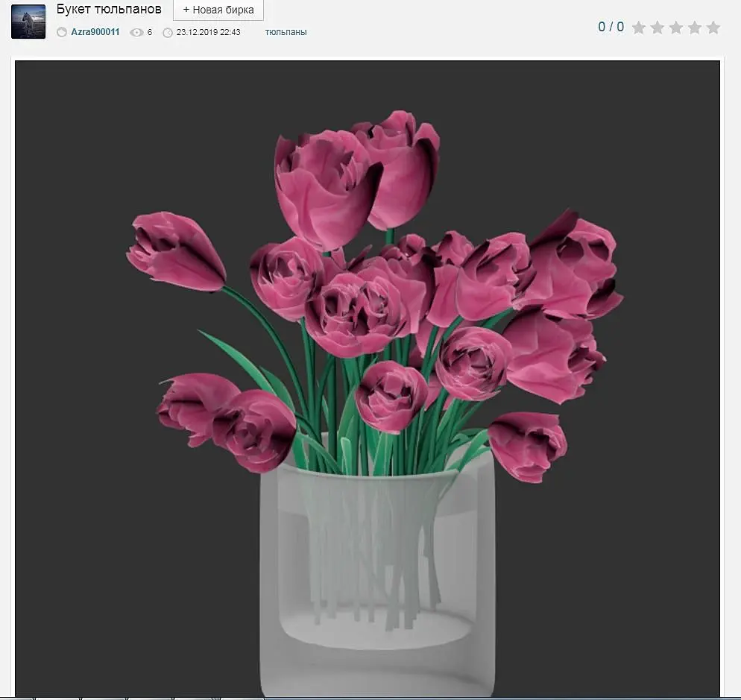
Task: Open the author avatar thumbnail
Action: [28, 22]
